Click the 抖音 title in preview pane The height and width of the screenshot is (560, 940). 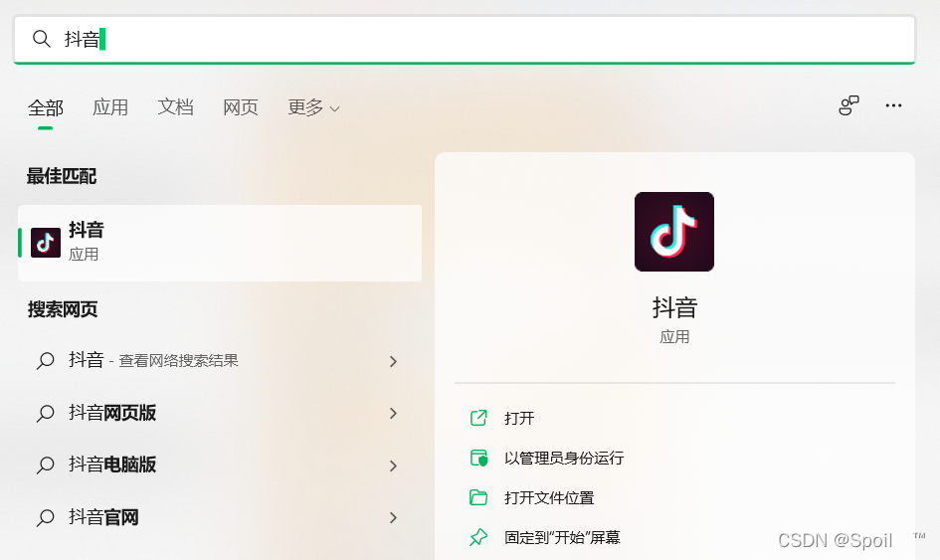click(x=674, y=307)
